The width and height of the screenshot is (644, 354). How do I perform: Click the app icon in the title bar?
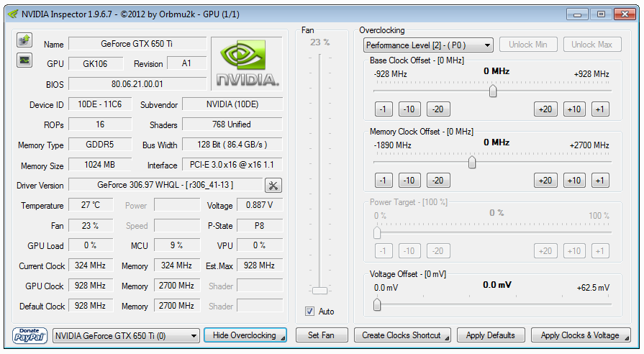click(13, 14)
